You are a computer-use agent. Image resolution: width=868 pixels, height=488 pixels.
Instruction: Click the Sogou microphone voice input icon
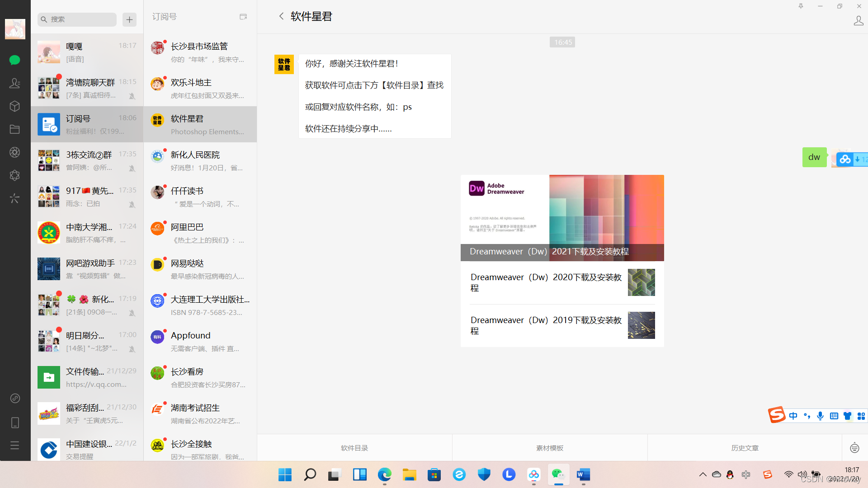tap(820, 416)
